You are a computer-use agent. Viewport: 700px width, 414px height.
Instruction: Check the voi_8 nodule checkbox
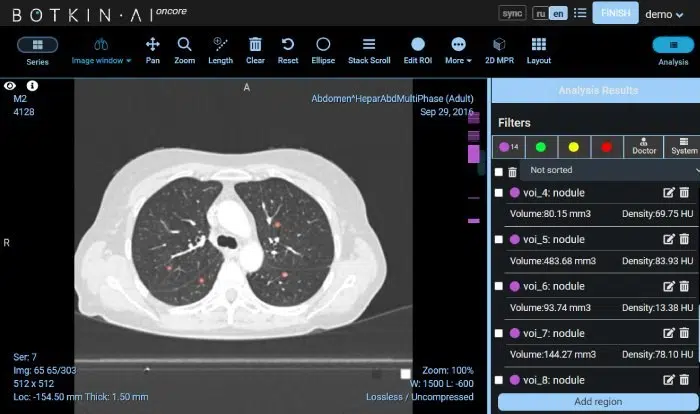point(499,380)
